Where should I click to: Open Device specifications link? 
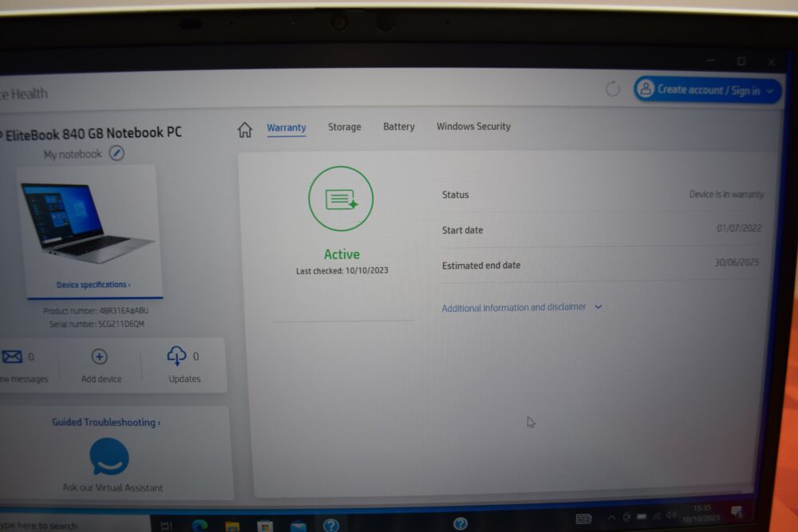tap(93, 285)
